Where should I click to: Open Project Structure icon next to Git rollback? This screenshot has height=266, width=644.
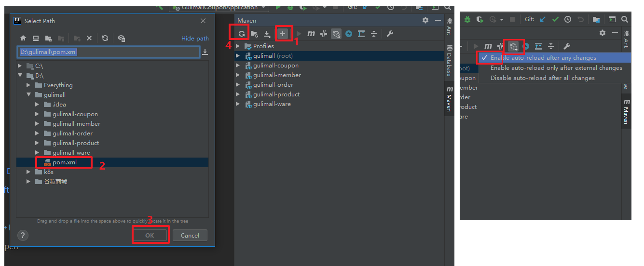(596, 19)
